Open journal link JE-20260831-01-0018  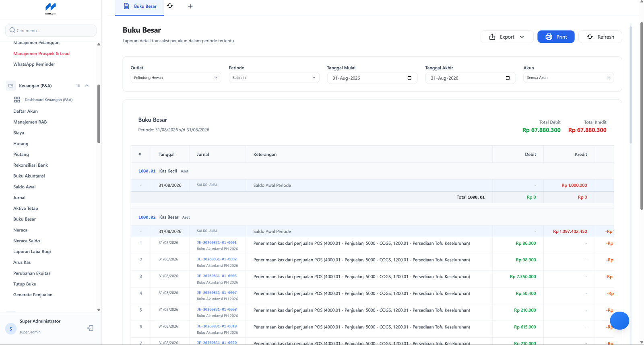pyautogui.click(x=217, y=326)
